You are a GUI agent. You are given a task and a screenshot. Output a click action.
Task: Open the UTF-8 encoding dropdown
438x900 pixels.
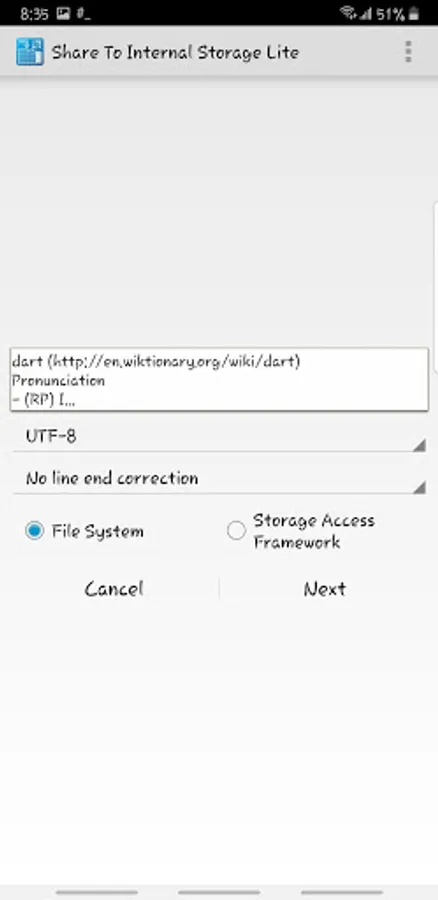219,436
